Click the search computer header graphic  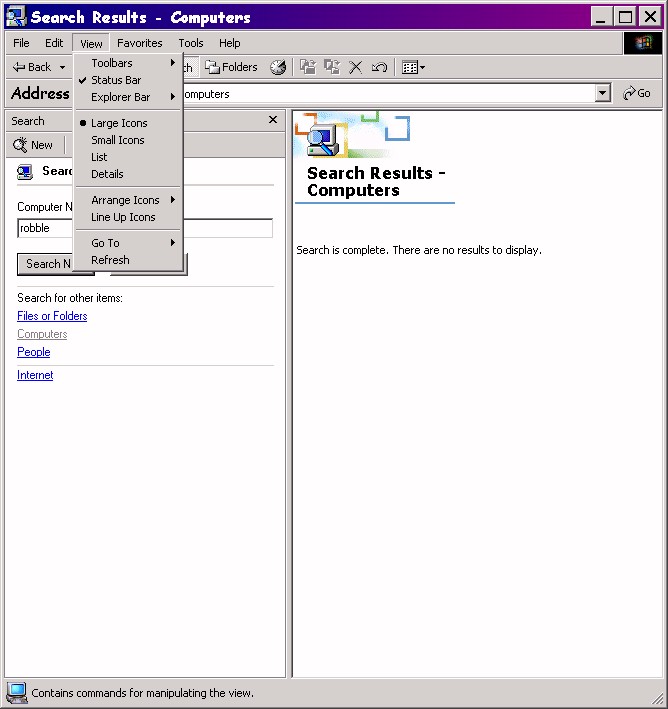(353, 135)
